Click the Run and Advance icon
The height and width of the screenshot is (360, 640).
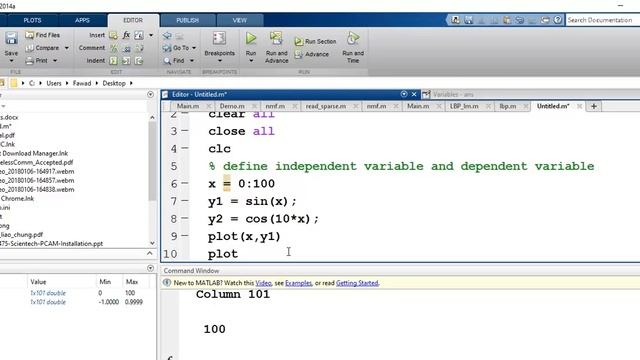276,39
